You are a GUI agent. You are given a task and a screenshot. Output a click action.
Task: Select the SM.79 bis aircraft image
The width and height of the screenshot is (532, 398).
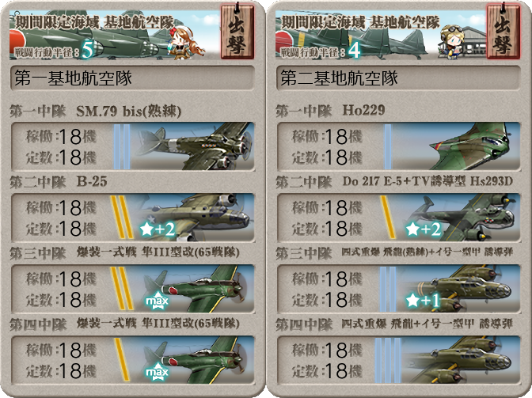click(x=193, y=146)
